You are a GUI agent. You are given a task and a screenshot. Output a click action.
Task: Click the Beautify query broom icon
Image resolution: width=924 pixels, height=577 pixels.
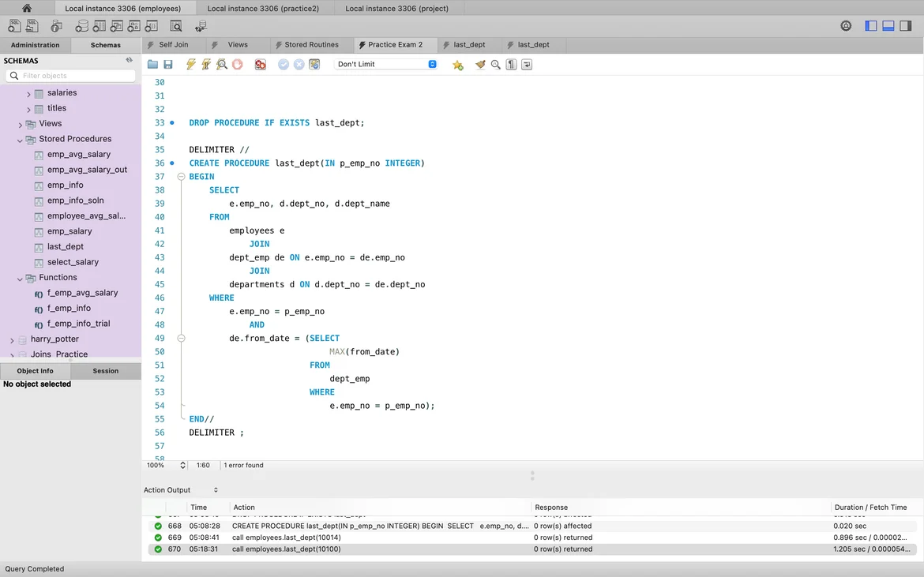tap(480, 65)
